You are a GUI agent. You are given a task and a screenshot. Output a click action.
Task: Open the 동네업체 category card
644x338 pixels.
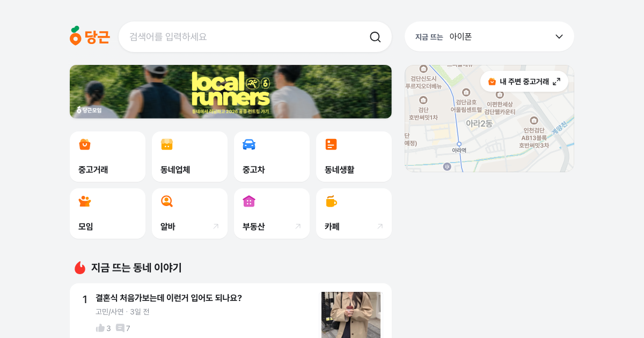click(189, 157)
